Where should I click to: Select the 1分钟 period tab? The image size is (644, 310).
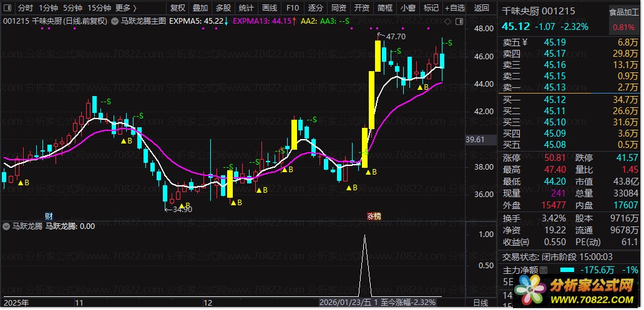[49, 8]
